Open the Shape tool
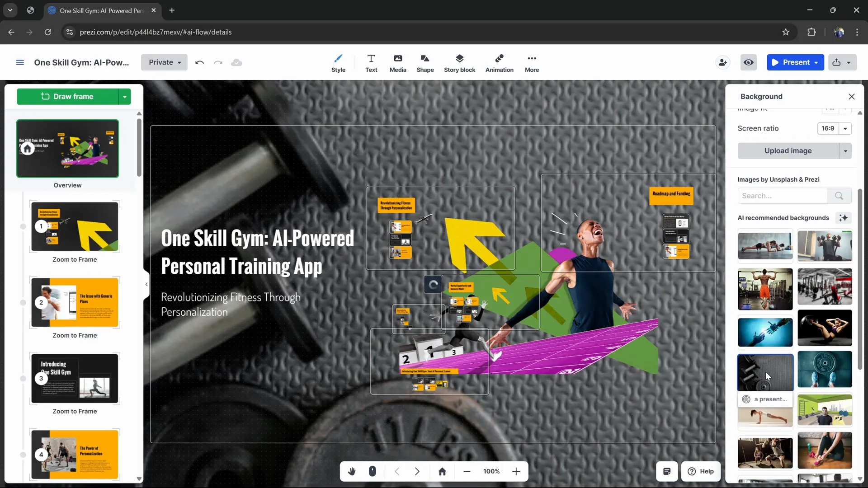Screen dimensions: 868x488 (425, 63)
